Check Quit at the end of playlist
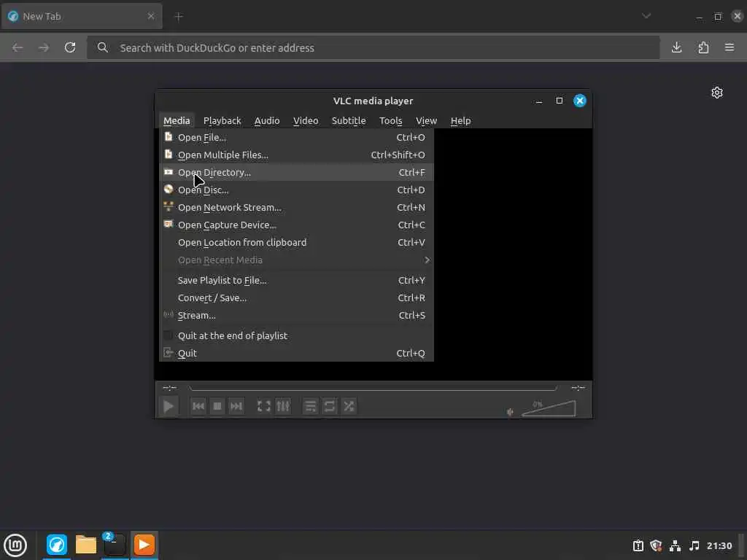Viewport: 747px width, 560px height. point(296,335)
